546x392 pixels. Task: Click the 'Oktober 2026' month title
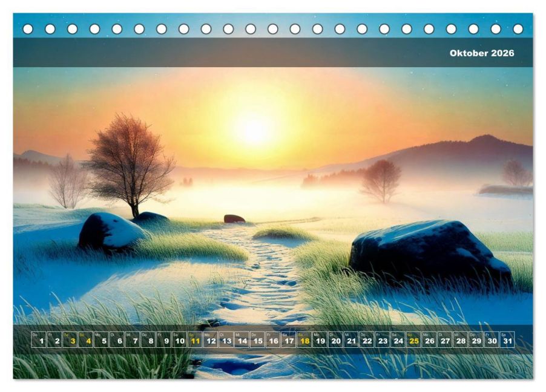coord(482,53)
